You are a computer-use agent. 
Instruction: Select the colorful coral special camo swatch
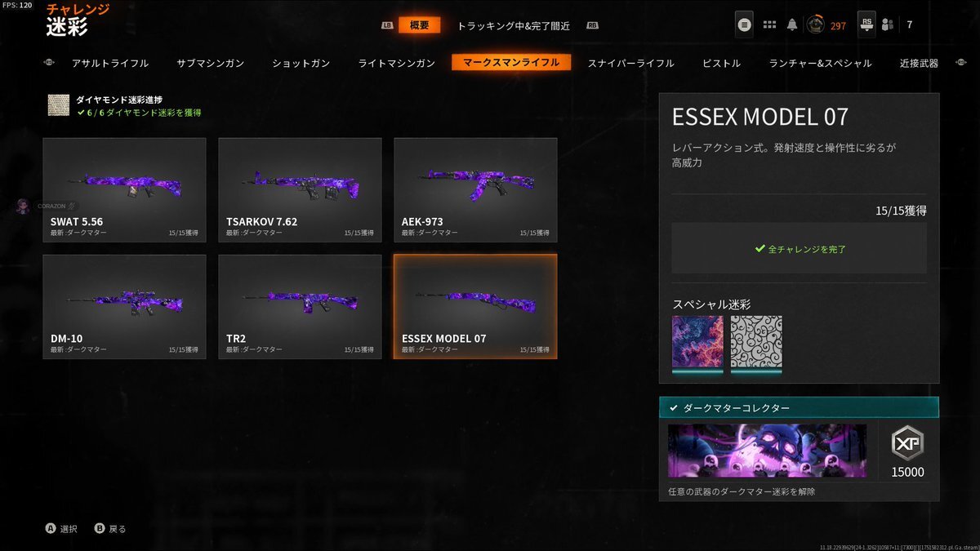697,344
